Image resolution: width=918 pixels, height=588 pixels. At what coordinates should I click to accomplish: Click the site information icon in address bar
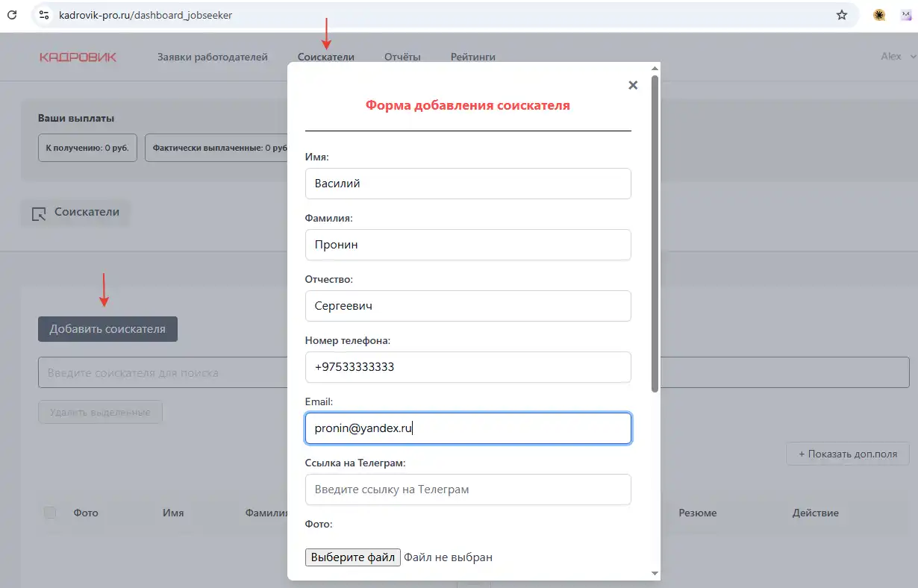pyautogui.click(x=44, y=15)
